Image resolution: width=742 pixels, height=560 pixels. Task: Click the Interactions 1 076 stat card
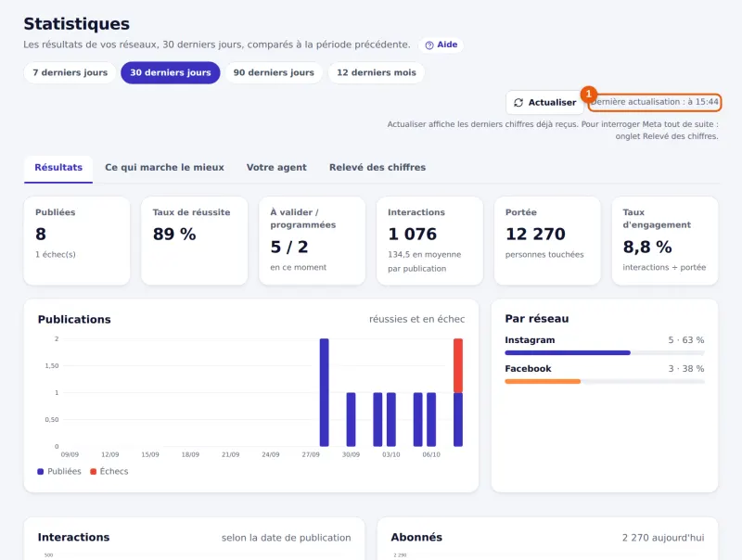pos(429,241)
